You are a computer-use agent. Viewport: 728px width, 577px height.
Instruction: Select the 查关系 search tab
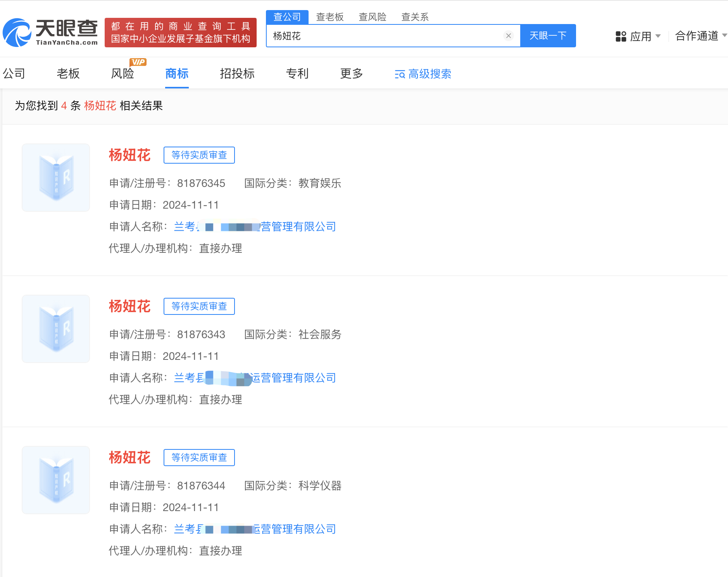click(x=415, y=17)
